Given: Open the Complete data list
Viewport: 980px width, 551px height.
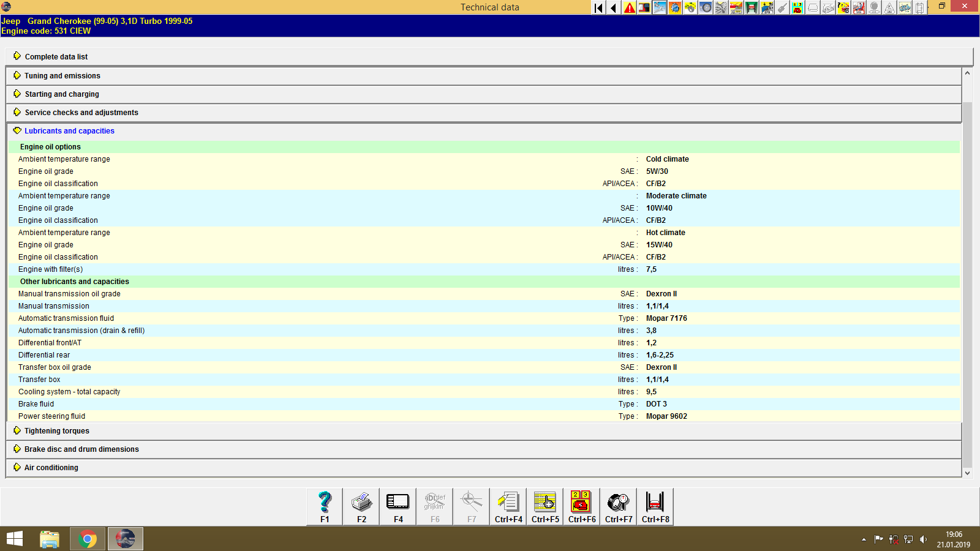Looking at the screenshot, I should [x=56, y=56].
